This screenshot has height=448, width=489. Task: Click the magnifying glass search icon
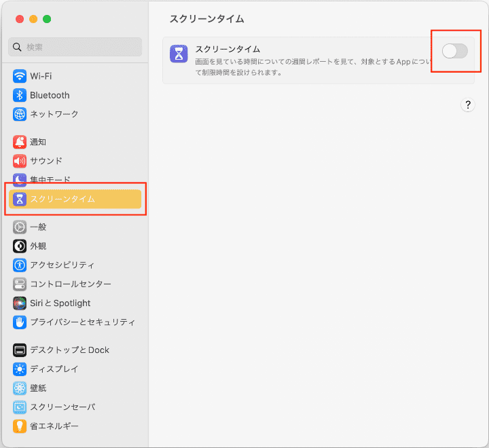(17, 47)
